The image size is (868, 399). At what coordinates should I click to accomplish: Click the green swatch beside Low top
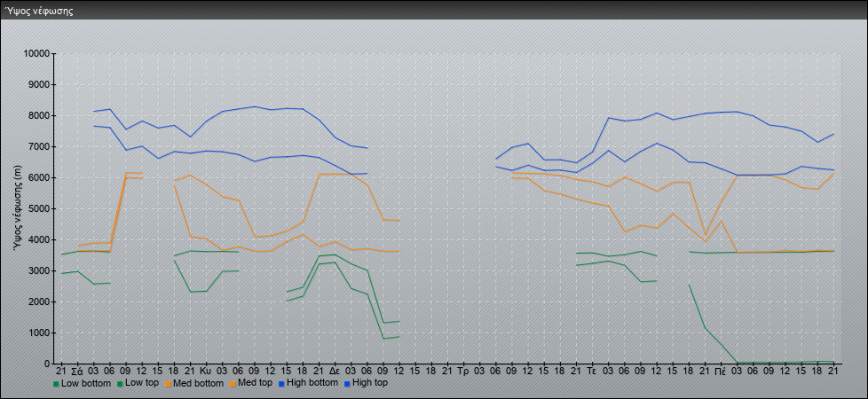click(118, 384)
